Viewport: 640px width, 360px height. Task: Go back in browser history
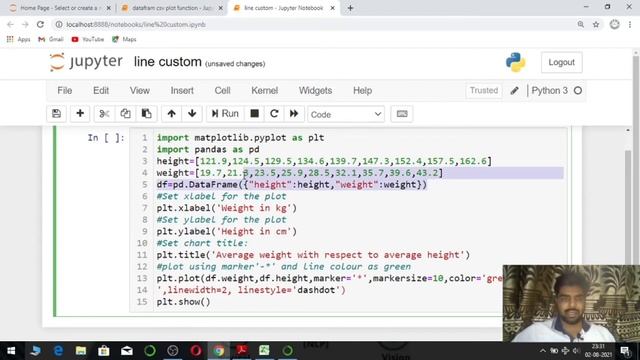click(x=11, y=24)
